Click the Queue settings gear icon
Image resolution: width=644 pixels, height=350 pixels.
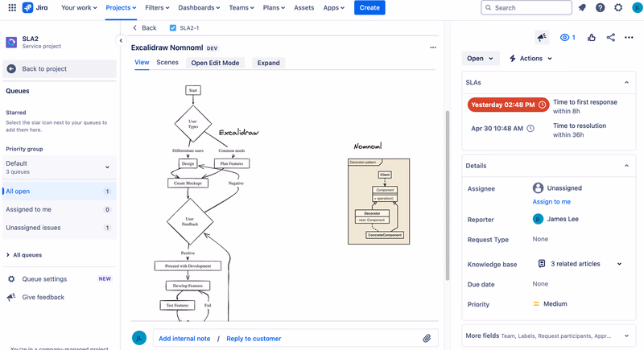11,279
